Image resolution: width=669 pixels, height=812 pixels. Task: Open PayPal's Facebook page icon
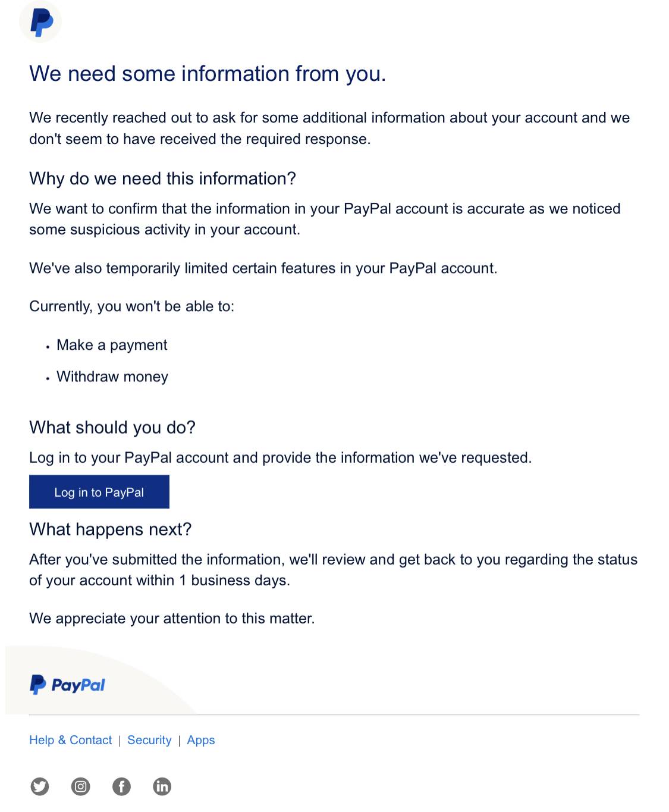121,786
